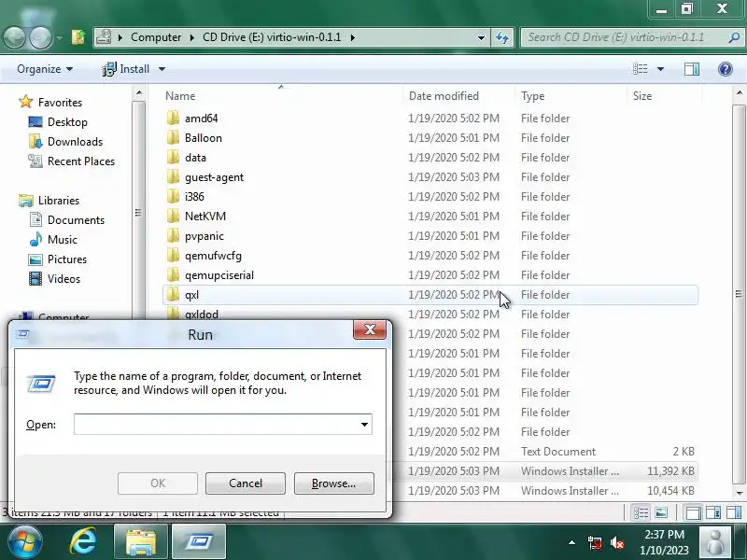The image size is (747, 560).
Task: Select the Windows Installer 10,454 KB row
Action: tap(544, 491)
